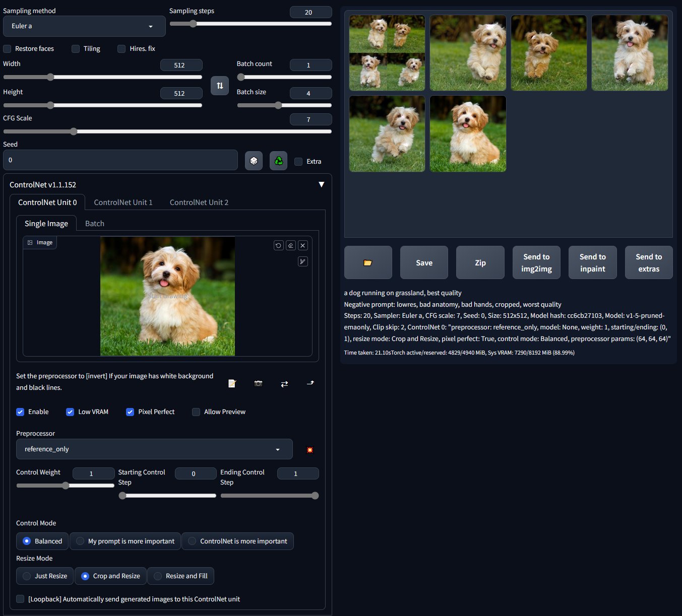Disable the Pixel Perfect checkbox
Image resolution: width=682 pixels, height=616 pixels.
(130, 412)
